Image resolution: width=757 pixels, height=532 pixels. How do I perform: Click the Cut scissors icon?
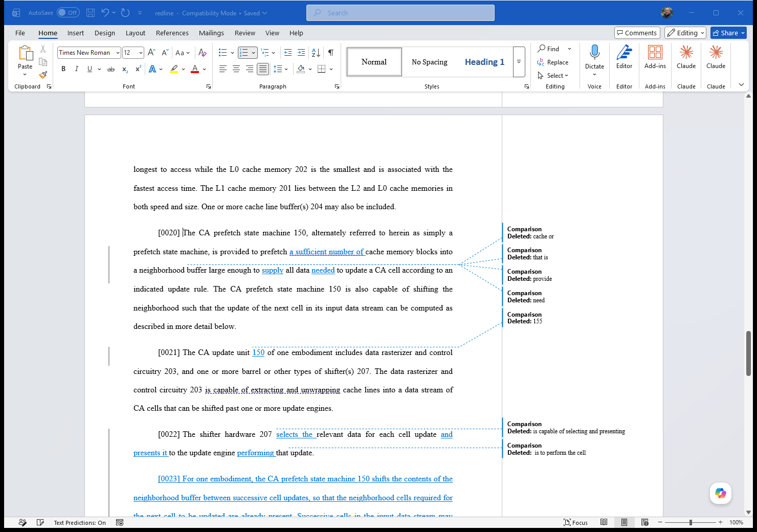[43, 49]
